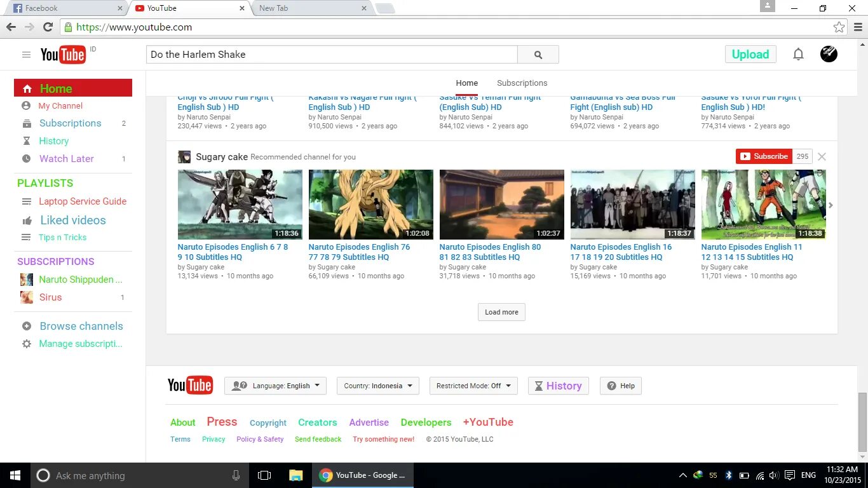Screen dimensions: 868x488
Task: Open Naruto Episodes English 6 7 8 thumbnail
Action: (240, 205)
